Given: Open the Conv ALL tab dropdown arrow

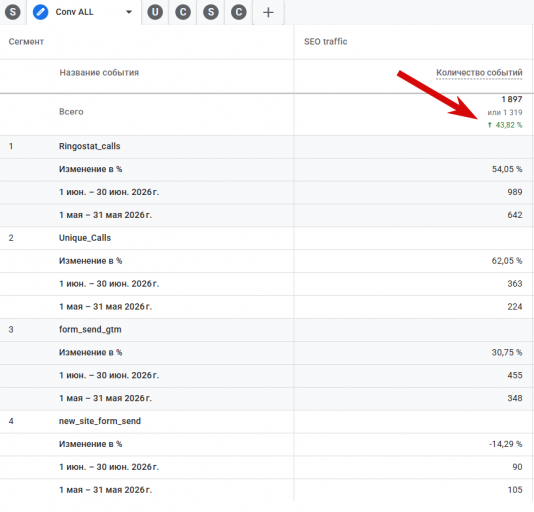Looking at the screenshot, I should (x=129, y=12).
